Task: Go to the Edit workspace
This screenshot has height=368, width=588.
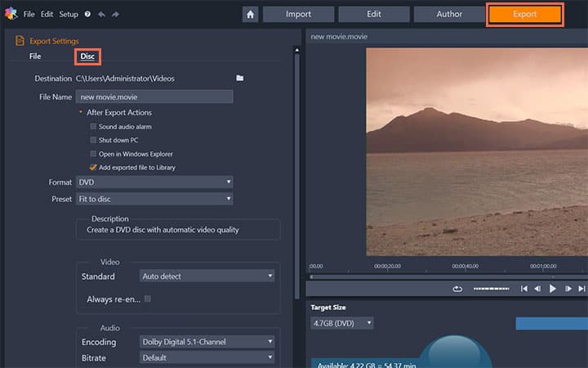Action: click(x=374, y=14)
